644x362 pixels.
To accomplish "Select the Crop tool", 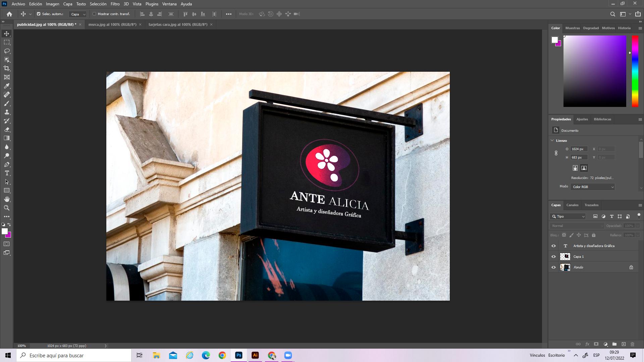I will [x=7, y=68].
